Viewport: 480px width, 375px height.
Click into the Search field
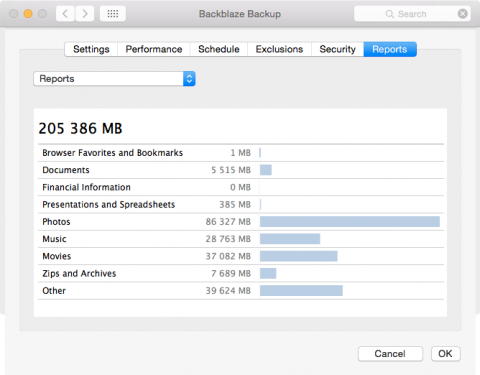pyautogui.click(x=412, y=14)
